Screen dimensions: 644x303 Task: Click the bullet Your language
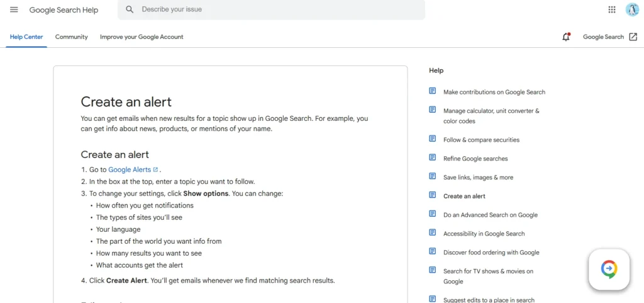[118, 229]
